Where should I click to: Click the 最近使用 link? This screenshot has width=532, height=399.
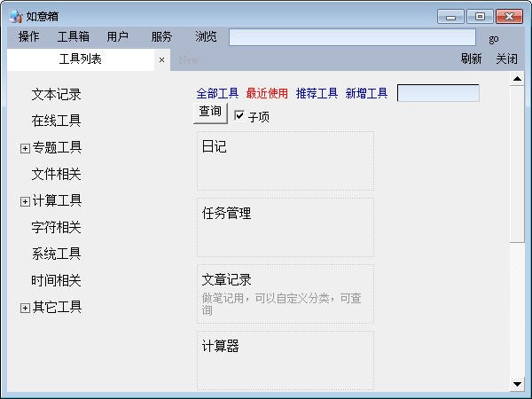pyautogui.click(x=267, y=93)
